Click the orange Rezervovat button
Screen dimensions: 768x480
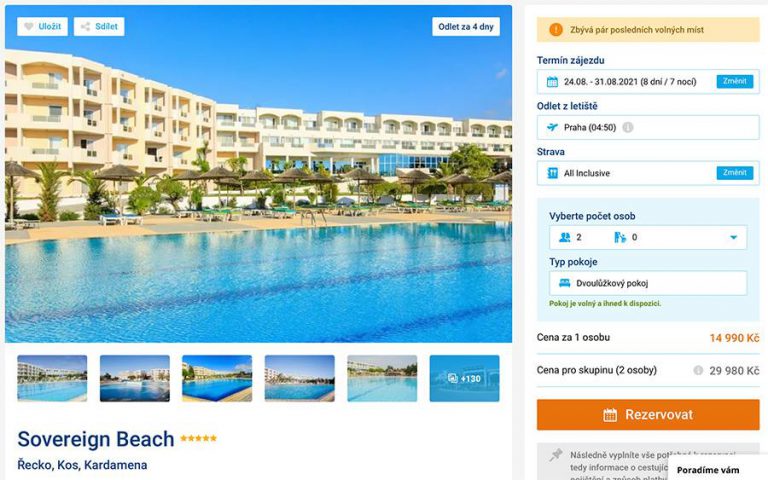pyautogui.click(x=648, y=415)
